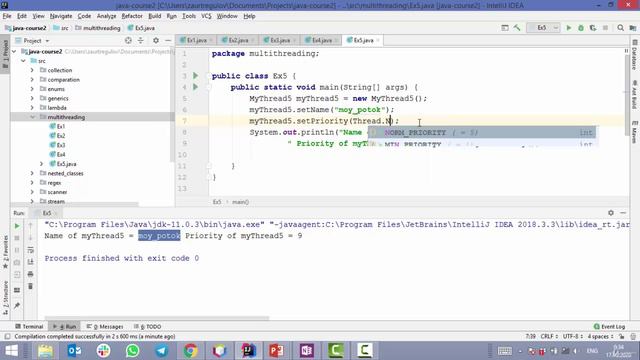Click run gutter icon beside main method
Image resolution: width=640 pixels, height=360 pixels.
point(196,87)
